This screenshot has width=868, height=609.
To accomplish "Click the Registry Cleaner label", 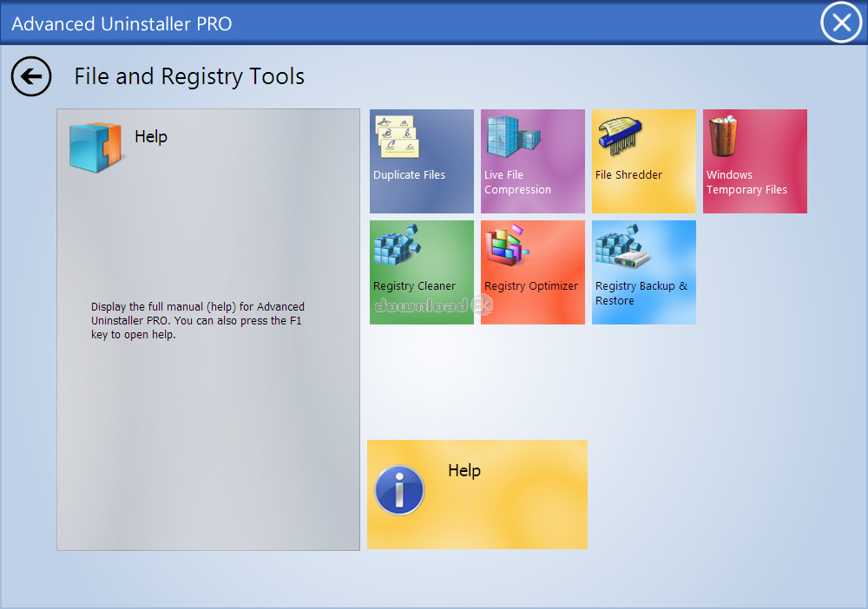I will pyautogui.click(x=414, y=286).
